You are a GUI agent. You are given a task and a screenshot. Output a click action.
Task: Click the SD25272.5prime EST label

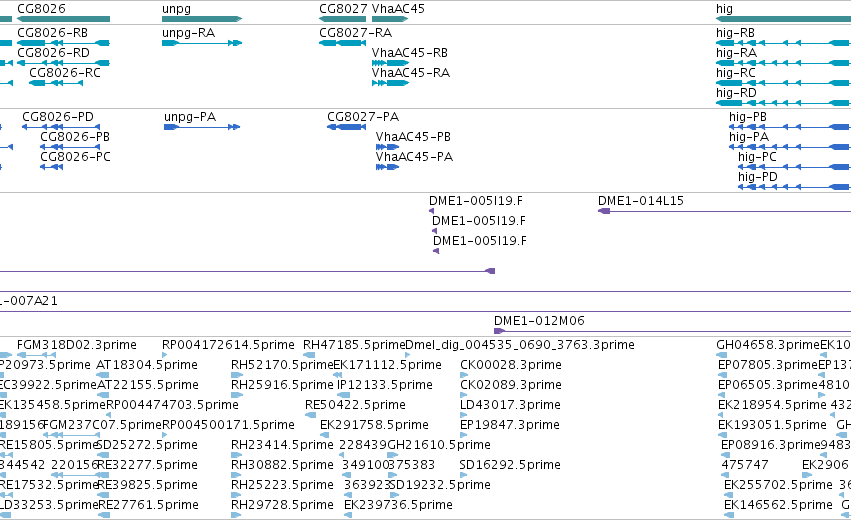147,445
